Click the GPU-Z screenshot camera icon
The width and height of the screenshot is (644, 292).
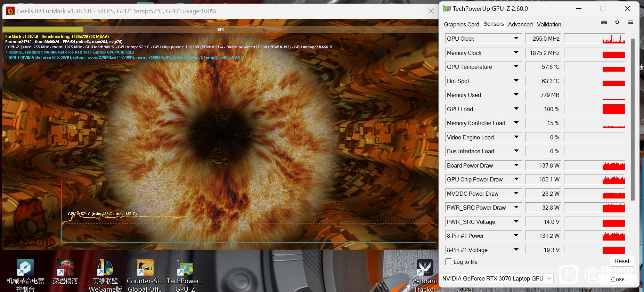click(x=604, y=22)
